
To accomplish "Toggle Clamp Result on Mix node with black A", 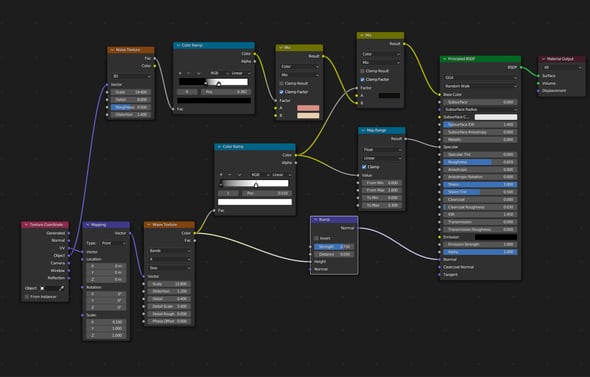I will 362,71.
